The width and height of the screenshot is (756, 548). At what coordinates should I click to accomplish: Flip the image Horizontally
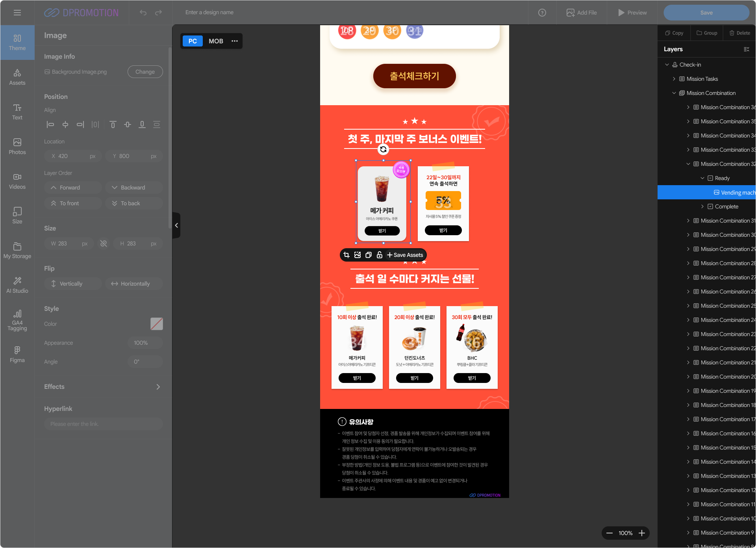pos(134,284)
